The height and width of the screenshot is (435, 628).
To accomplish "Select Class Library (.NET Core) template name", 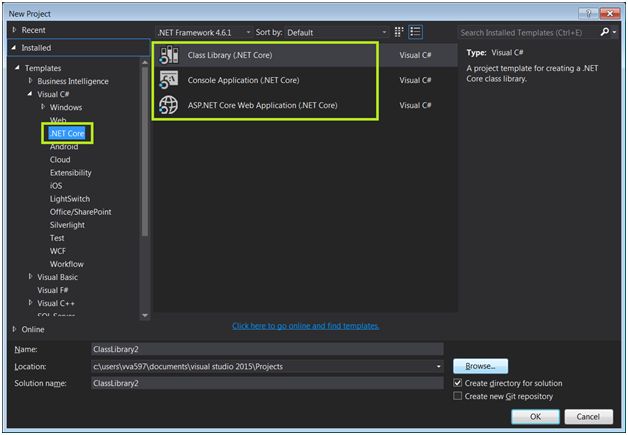I will [x=230, y=55].
